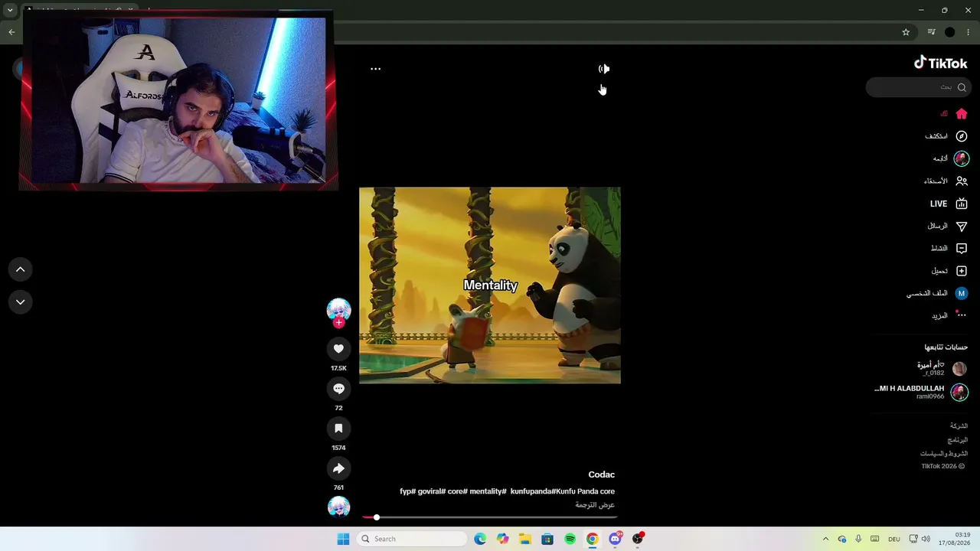The height and width of the screenshot is (551, 980).
Task: Open the For You home icon
Action: click(962, 114)
